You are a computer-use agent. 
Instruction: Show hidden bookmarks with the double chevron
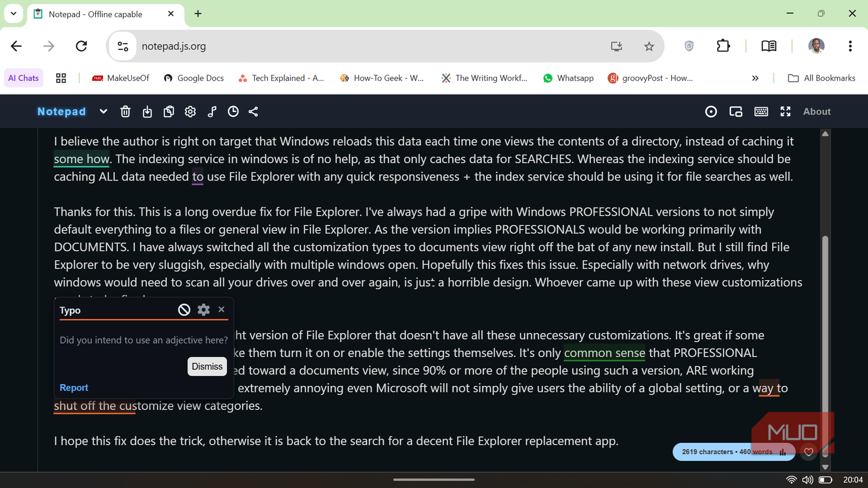[755, 78]
